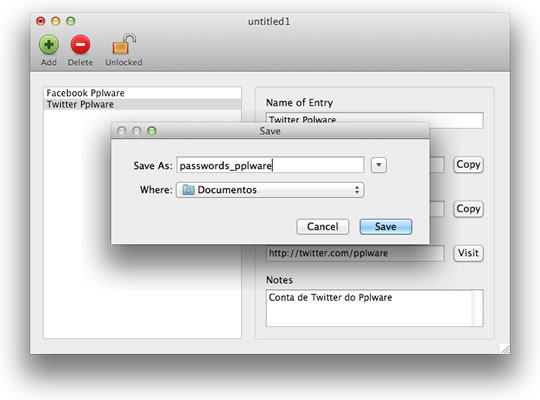Viewport: 540px width, 400px height.
Task: Select Twitter Pplware entry in list
Action: 142,104
